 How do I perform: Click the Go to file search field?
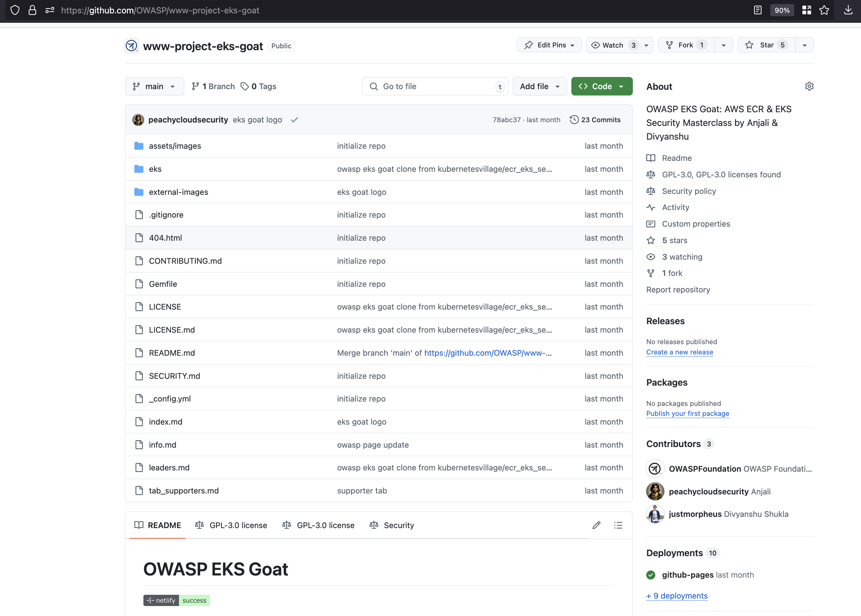[x=435, y=86]
